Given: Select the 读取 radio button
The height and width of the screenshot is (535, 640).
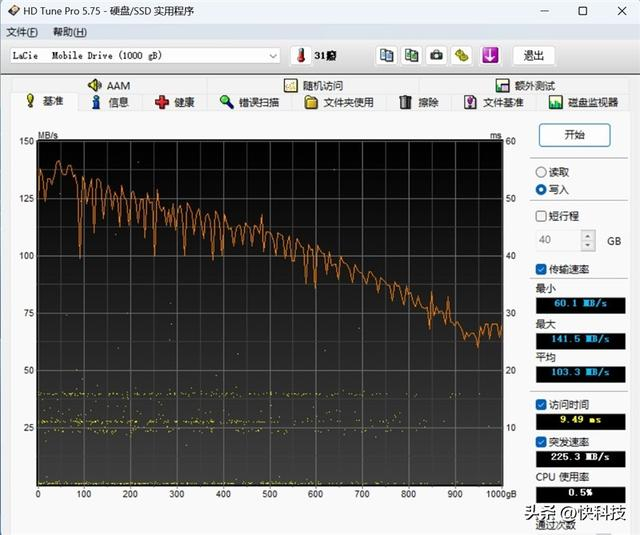Looking at the screenshot, I should (541, 172).
